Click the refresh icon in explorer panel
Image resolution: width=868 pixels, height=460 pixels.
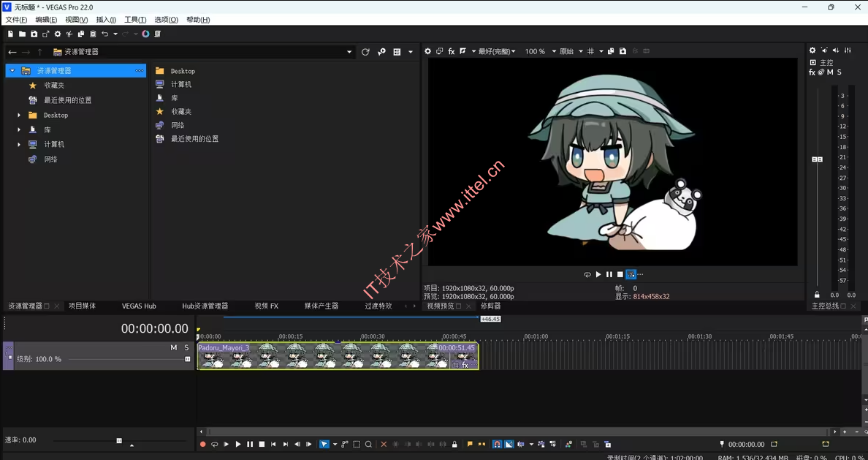click(x=365, y=52)
